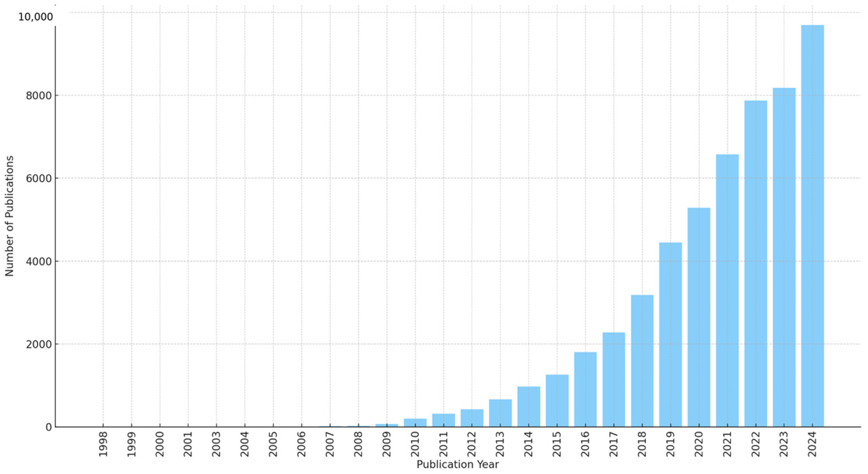Click the 10,000 y-axis label

coord(35,17)
